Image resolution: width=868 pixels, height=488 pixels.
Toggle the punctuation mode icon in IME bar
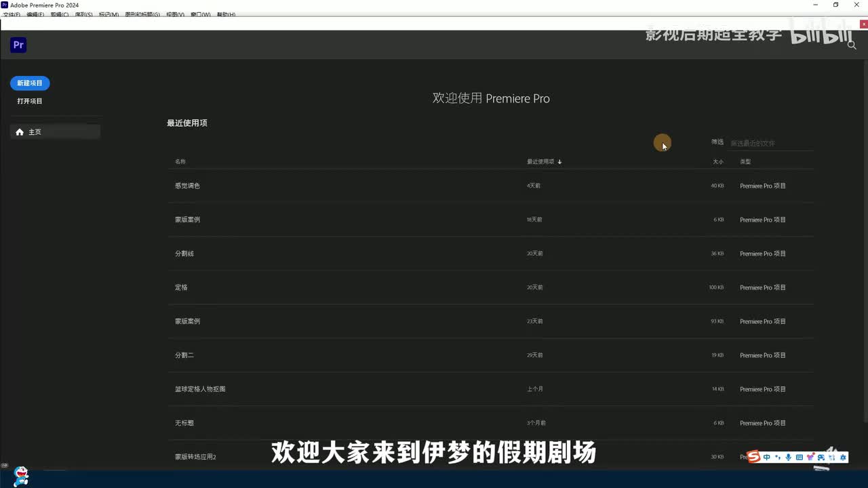click(x=778, y=457)
